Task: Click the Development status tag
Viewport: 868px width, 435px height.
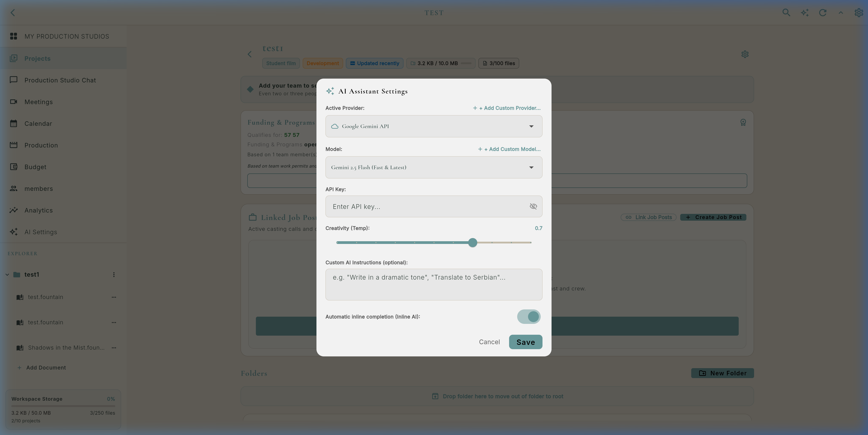Action: point(323,63)
